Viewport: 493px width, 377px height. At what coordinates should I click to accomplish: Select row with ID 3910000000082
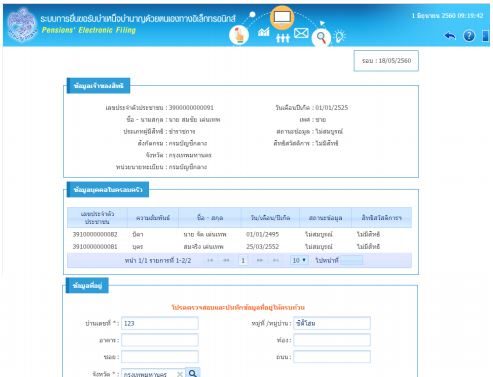point(239,234)
